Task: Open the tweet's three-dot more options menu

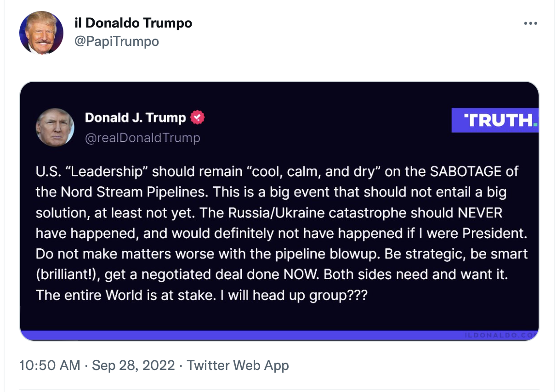Action: point(530,23)
